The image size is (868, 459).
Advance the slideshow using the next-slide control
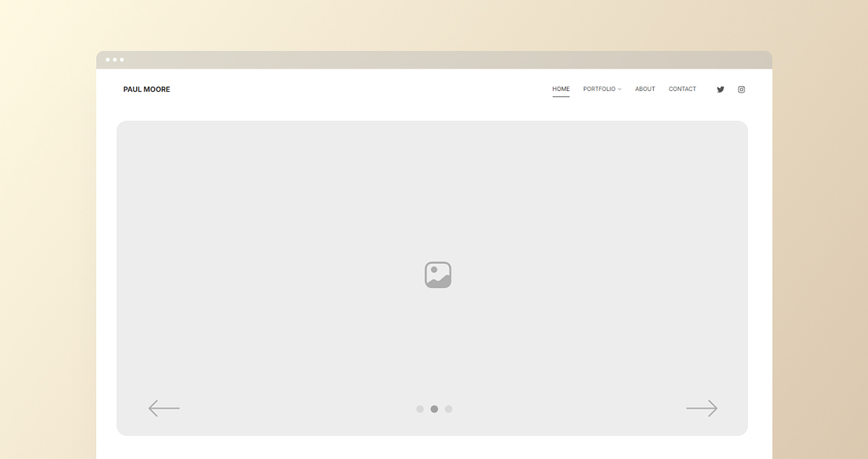702,408
